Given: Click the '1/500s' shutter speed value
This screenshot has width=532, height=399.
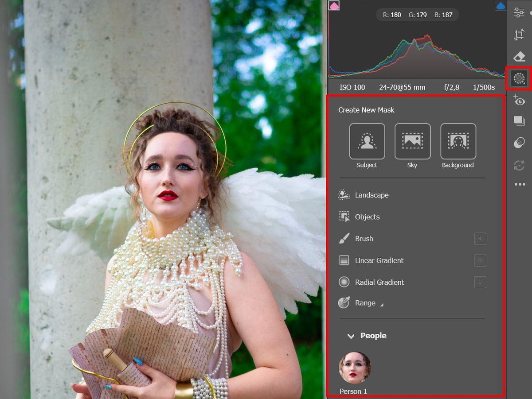Looking at the screenshot, I should click(484, 87).
